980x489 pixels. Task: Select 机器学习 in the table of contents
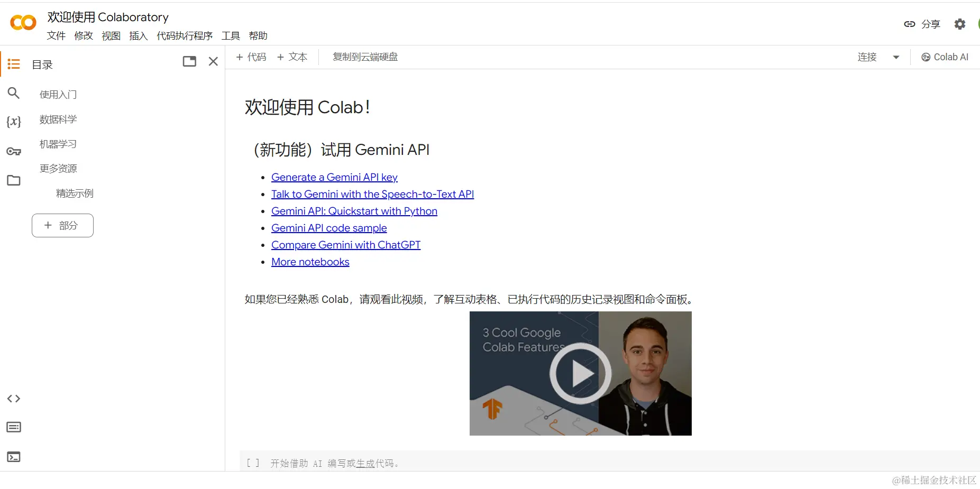tap(58, 143)
